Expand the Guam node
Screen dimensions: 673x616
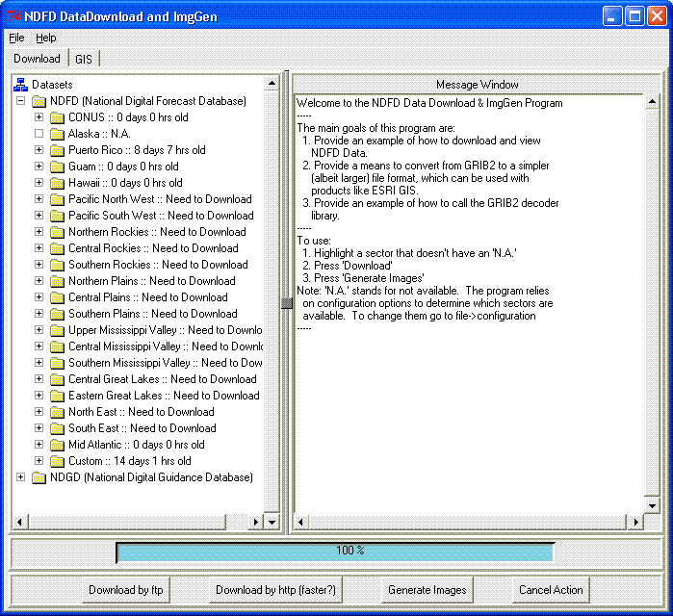39,166
